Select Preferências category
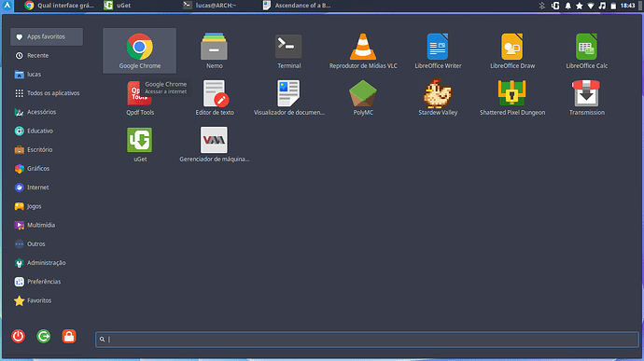Screen dimensions: 644x361 (x=47, y=282)
